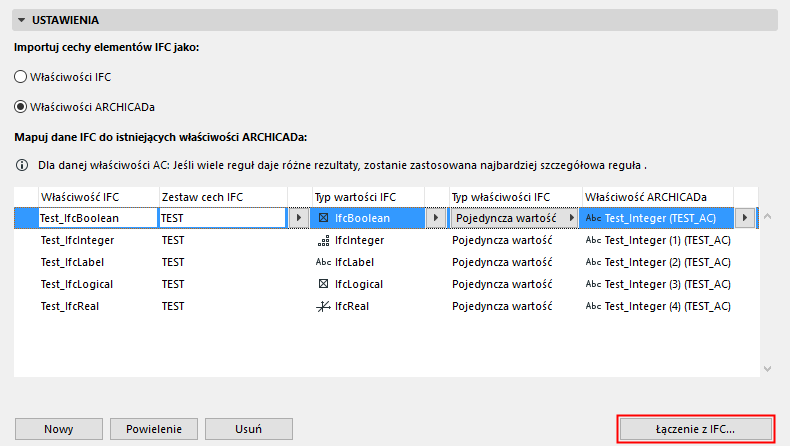790x446 pixels.
Task: Select the Test_IfcLogical row
Action: pos(386,284)
